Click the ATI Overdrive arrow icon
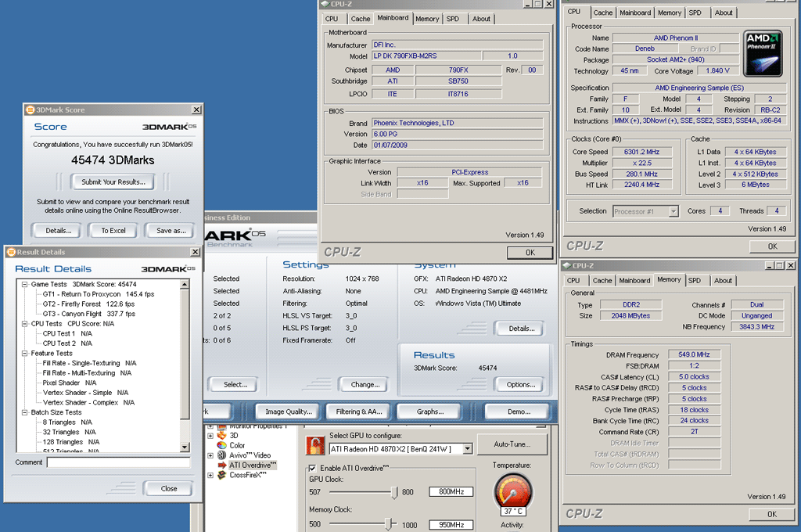 point(222,465)
